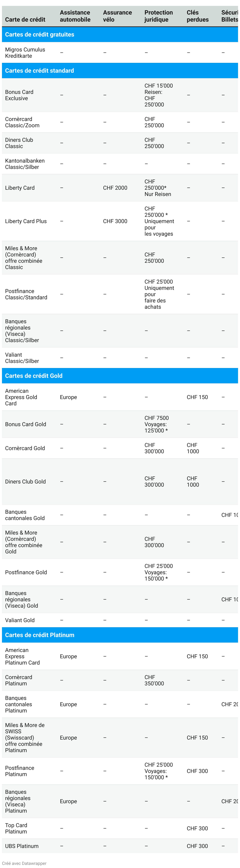
Task: Click the CHF 3000 bike insurance cell
Action: coord(115,221)
